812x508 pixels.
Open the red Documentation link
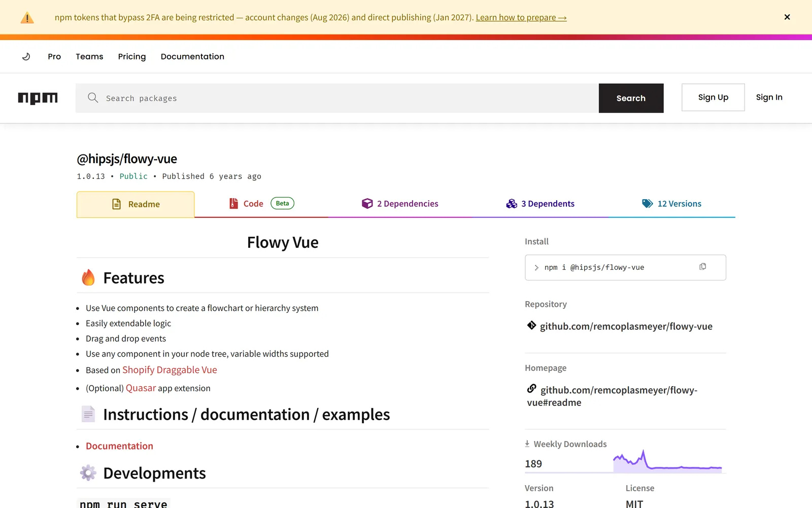[x=119, y=446]
